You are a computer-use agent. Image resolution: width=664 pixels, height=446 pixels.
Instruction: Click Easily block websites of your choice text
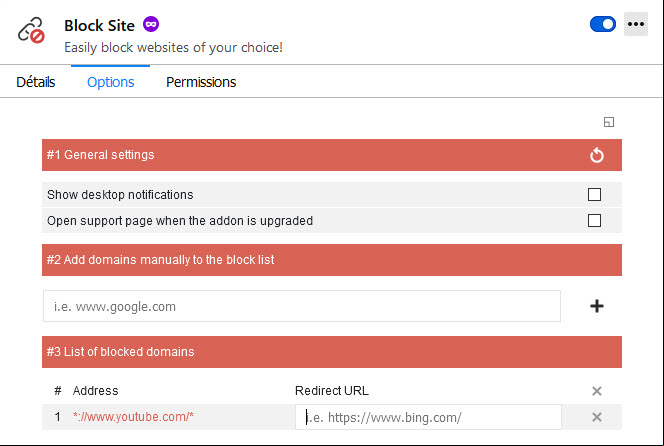tap(173, 47)
